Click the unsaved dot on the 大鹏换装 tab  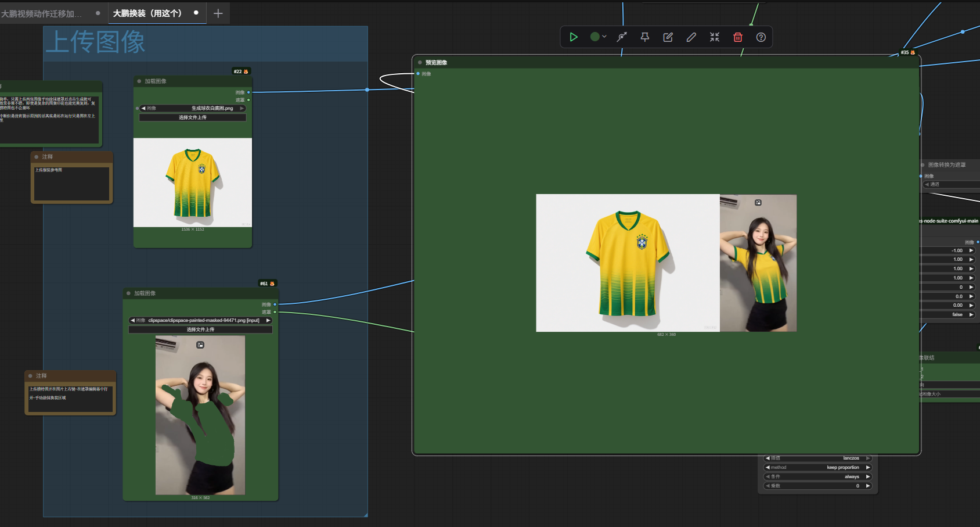tap(196, 13)
